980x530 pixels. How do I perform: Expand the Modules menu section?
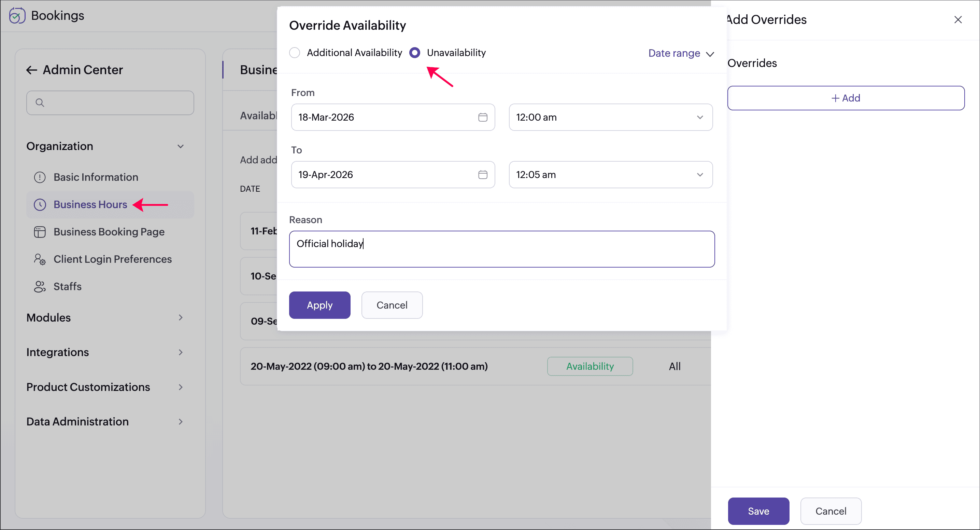(x=180, y=317)
